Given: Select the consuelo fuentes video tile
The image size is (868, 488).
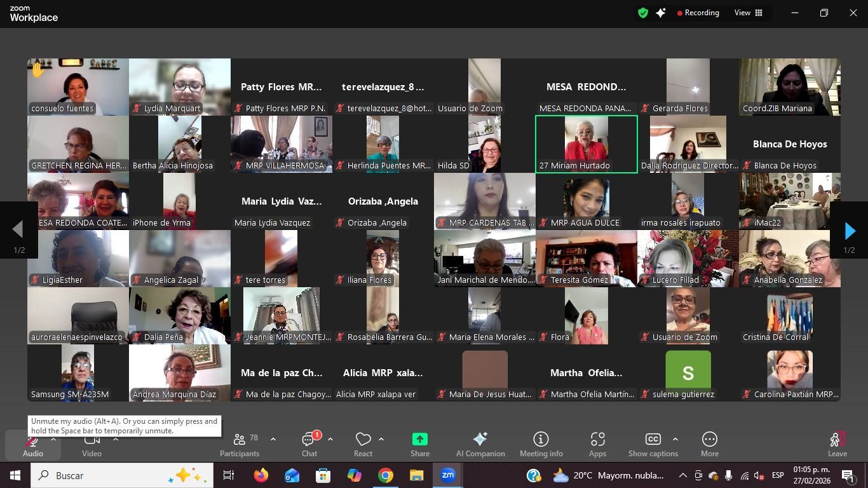Looking at the screenshot, I should coord(78,87).
